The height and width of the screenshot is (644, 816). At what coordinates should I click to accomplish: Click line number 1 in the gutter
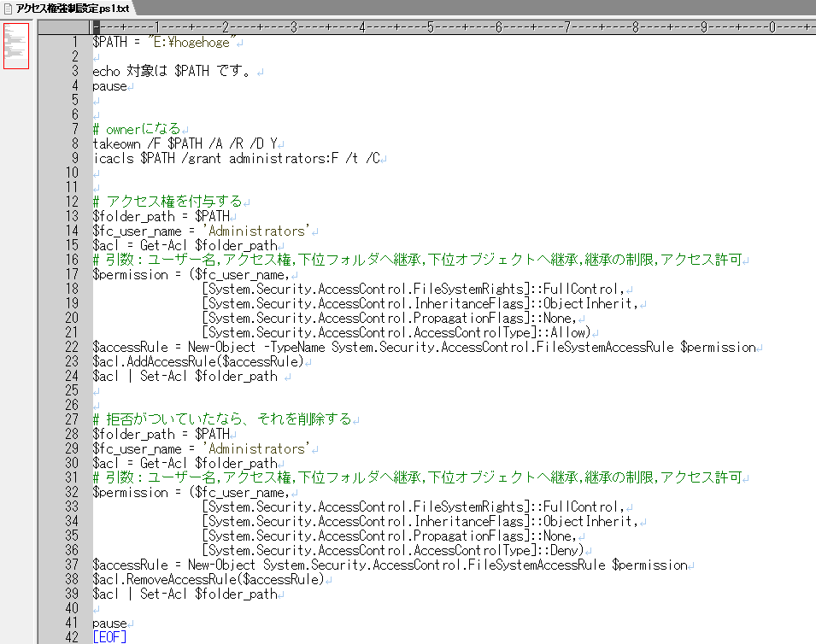tap(75, 42)
